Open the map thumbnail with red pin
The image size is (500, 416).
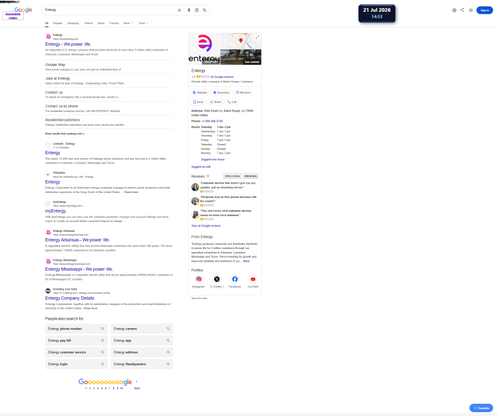(x=241, y=41)
